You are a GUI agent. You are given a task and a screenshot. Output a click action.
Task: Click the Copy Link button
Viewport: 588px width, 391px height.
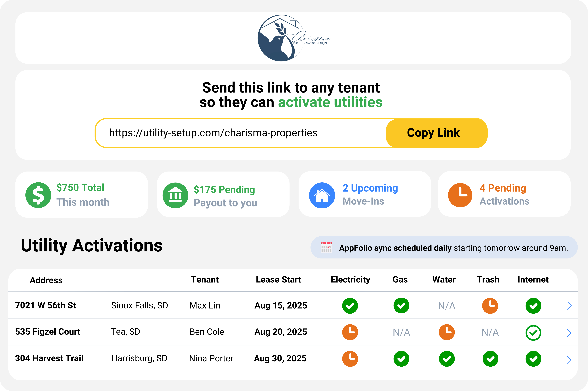point(436,133)
